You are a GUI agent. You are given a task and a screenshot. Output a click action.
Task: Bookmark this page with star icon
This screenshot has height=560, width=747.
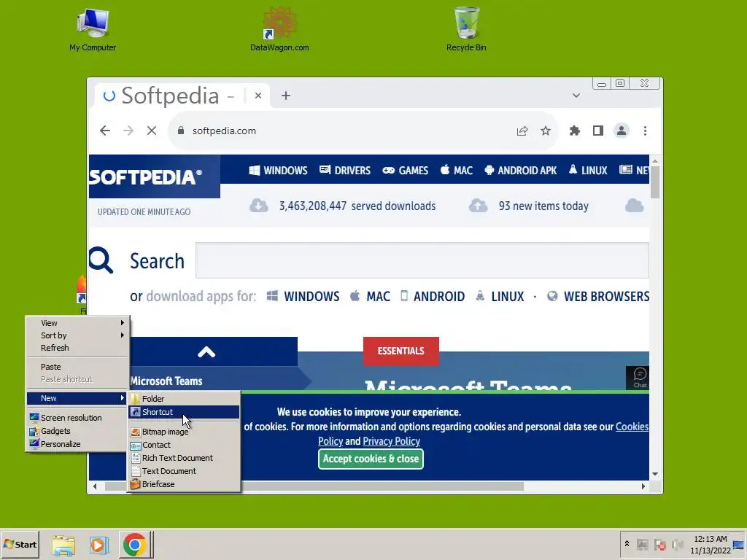point(546,131)
